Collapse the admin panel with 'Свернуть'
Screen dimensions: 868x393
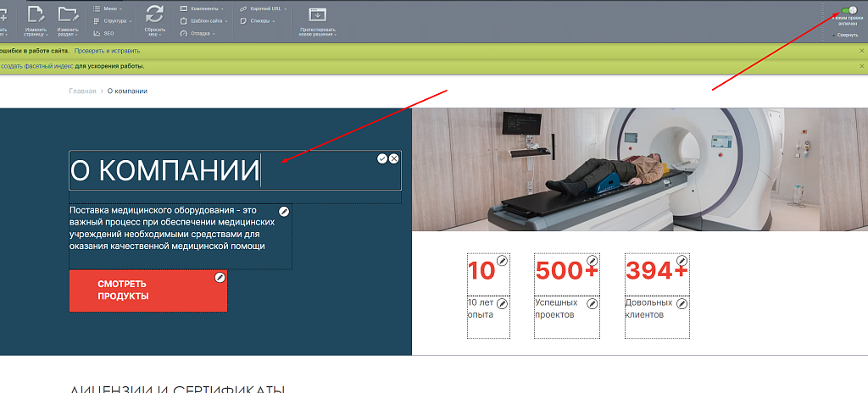click(846, 36)
